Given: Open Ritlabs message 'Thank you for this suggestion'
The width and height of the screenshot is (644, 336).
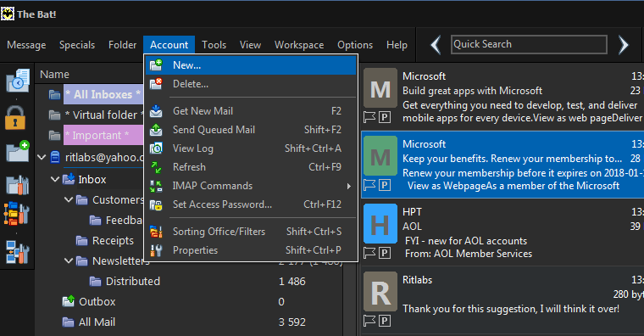Looking at the screenshot, I should [502, 300].
